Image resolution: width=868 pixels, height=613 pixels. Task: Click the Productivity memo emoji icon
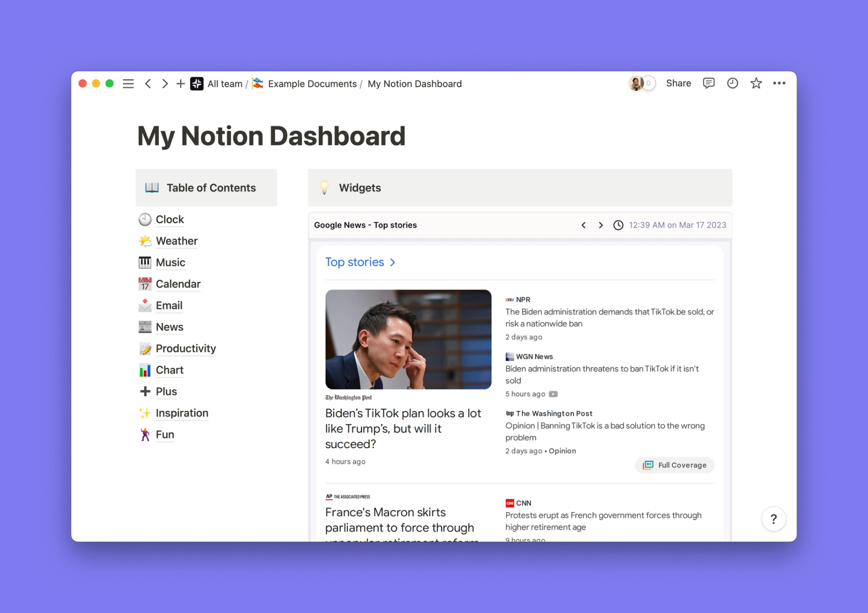point(145,348)
